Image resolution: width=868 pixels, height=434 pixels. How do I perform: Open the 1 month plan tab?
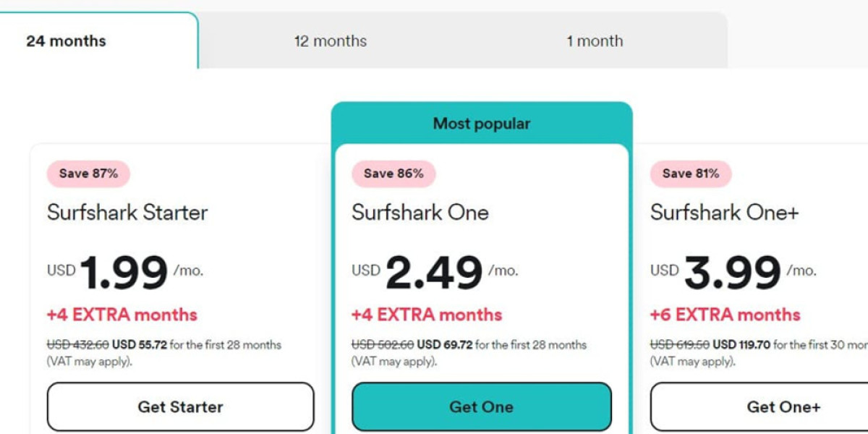(595, 41)
